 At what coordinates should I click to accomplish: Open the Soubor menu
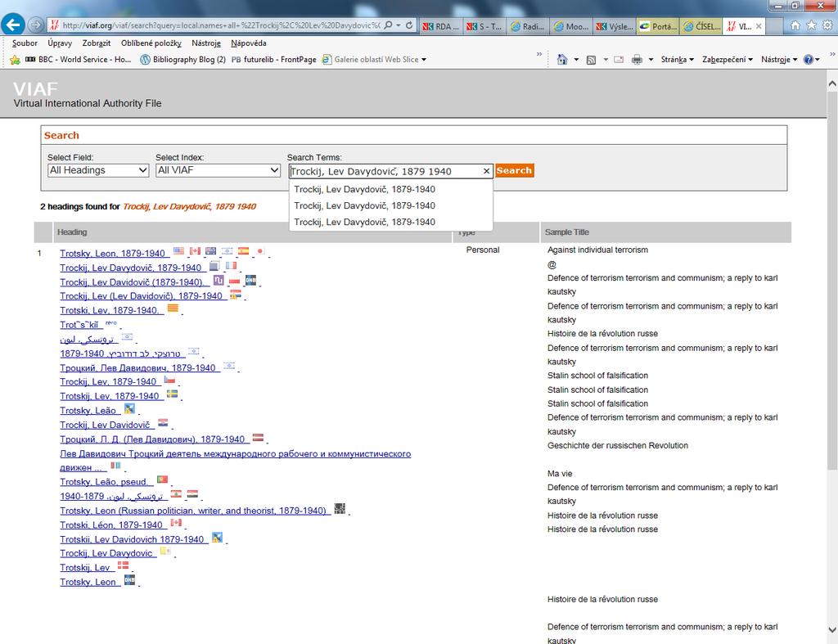click(x=25, y=43)
